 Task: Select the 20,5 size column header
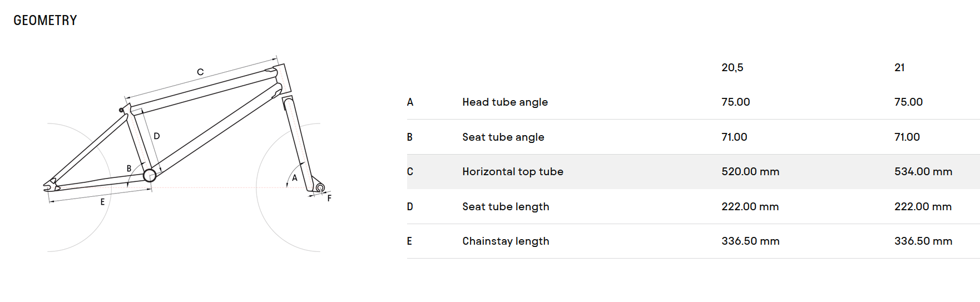point(732,67)
